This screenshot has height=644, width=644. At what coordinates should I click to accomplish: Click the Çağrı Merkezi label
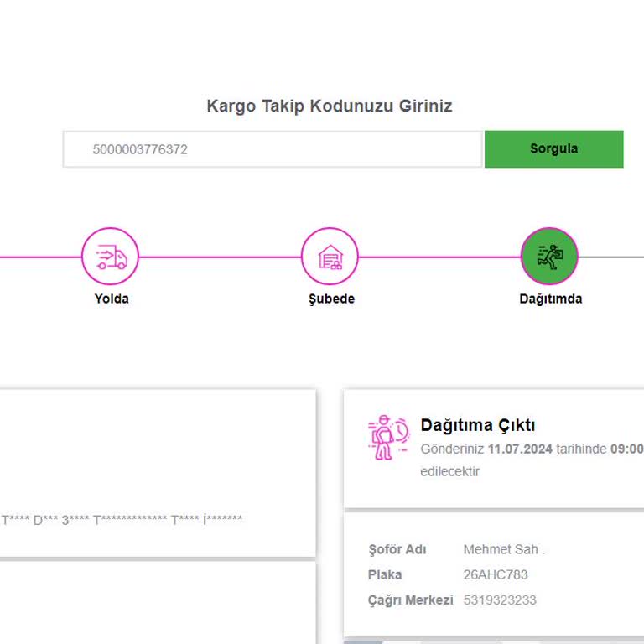coord(411,600)
